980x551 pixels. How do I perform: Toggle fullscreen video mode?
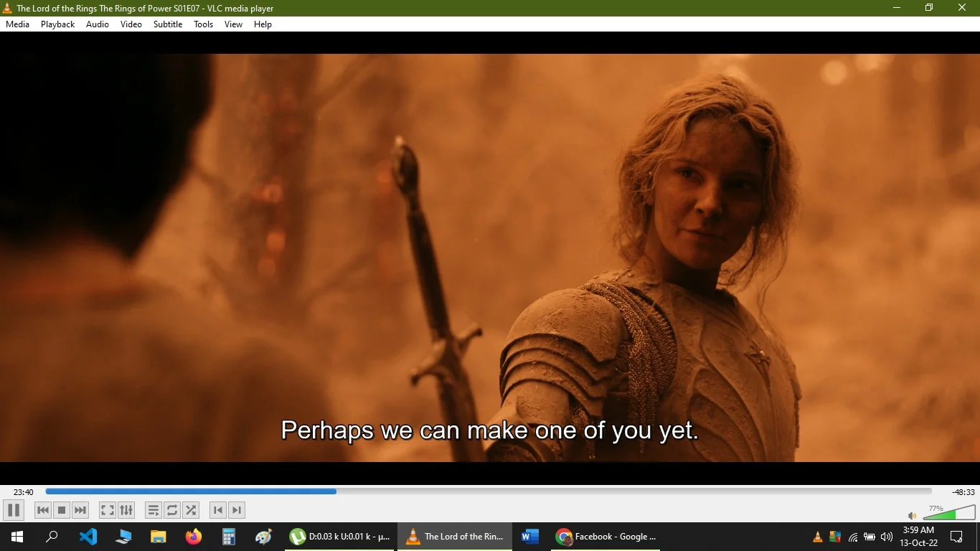(x=107, y=510)
